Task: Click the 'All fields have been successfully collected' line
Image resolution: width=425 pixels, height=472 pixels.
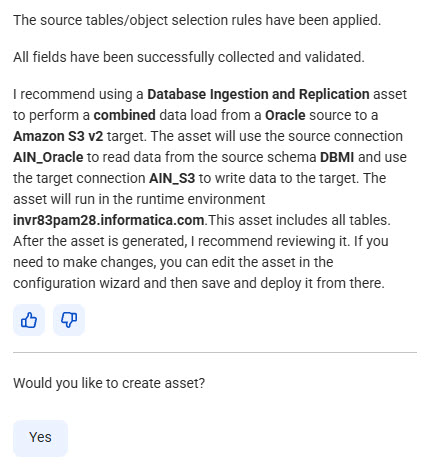Action: 189,57
